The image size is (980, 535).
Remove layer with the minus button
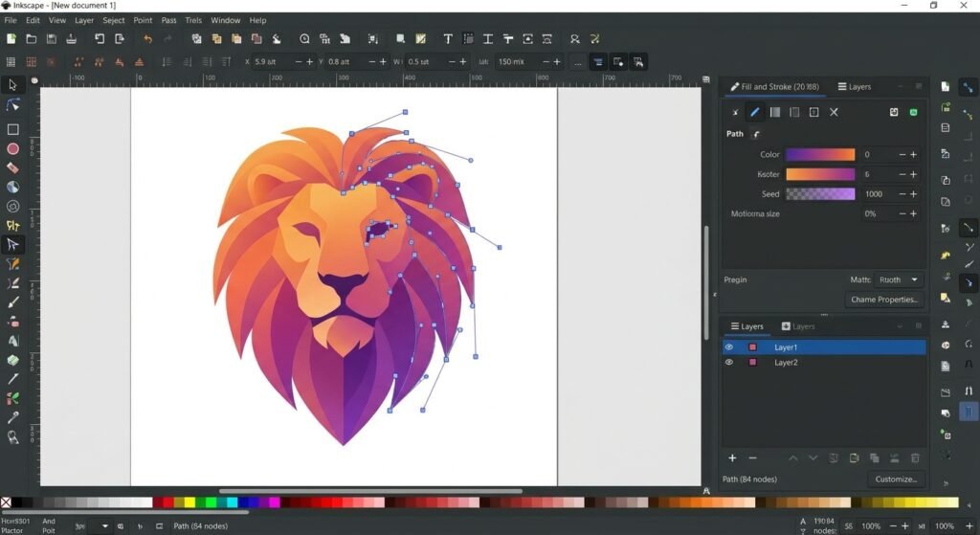point(752,458)
